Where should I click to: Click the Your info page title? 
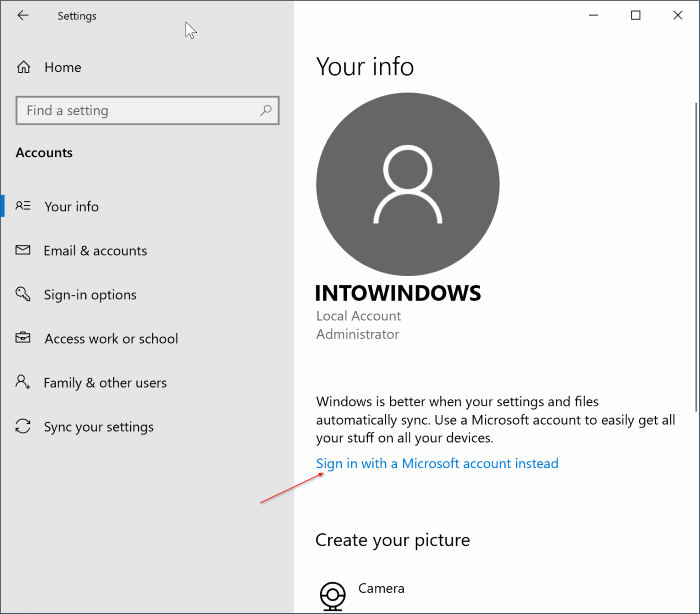[365, 67]
